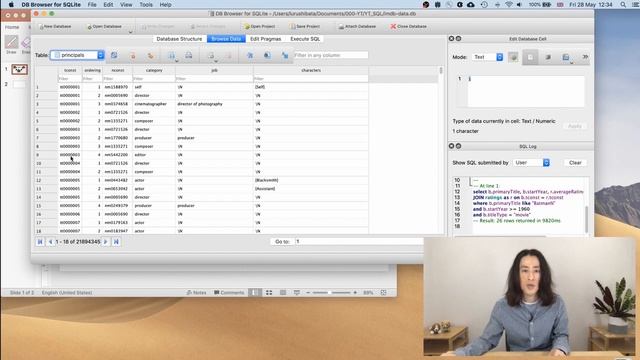Insert a new record with the new record icon

pyautogui.click(x=211, y=56)
